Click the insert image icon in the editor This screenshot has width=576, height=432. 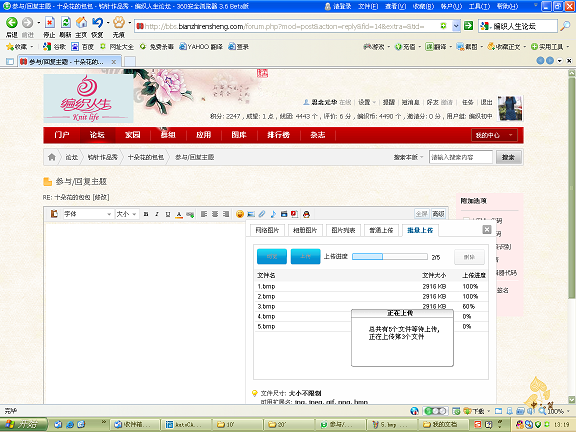[251, 214]
